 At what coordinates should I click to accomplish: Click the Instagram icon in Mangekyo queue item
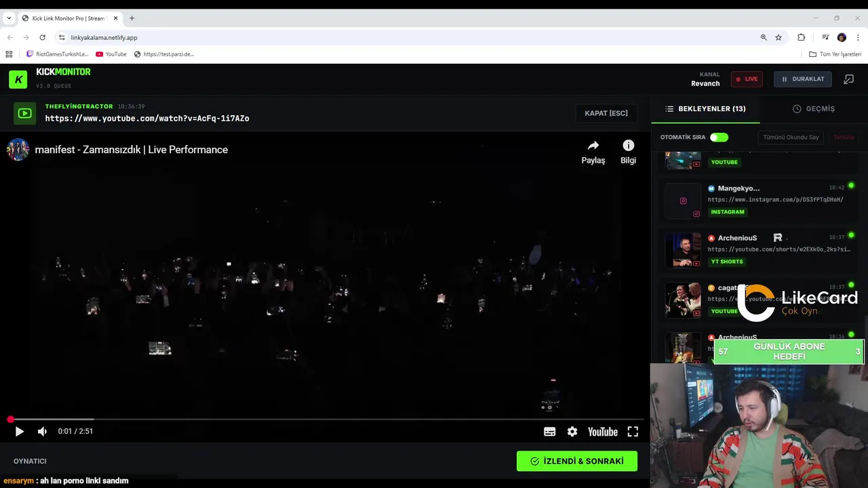683,201
